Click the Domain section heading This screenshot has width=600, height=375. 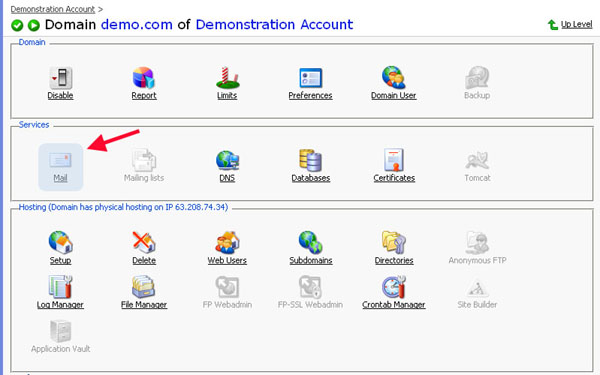(x=32, y=42)
